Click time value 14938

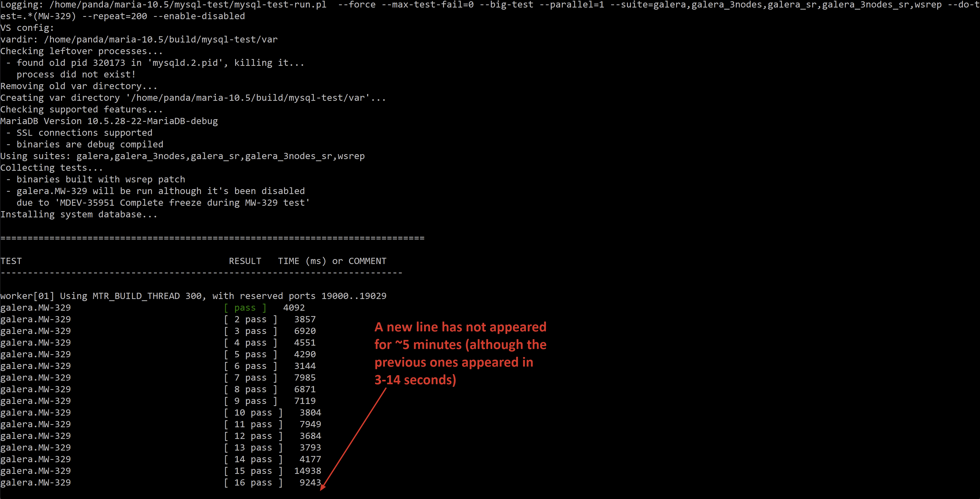click(308, 471)
